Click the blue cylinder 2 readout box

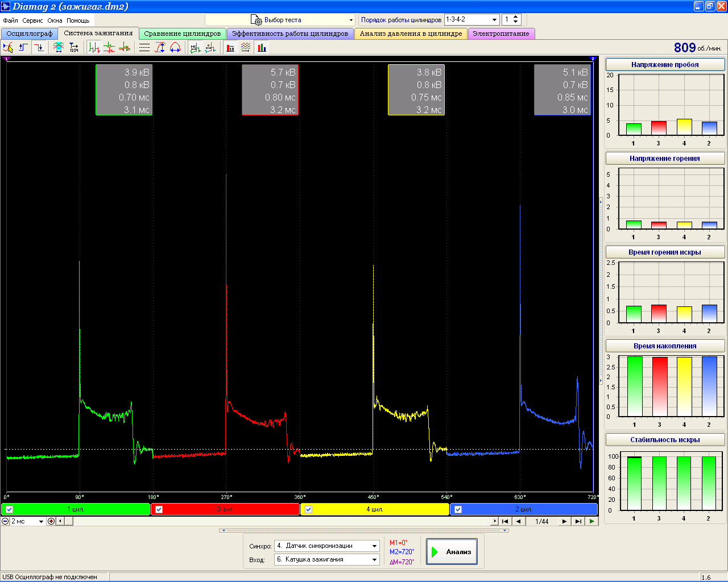562,90
